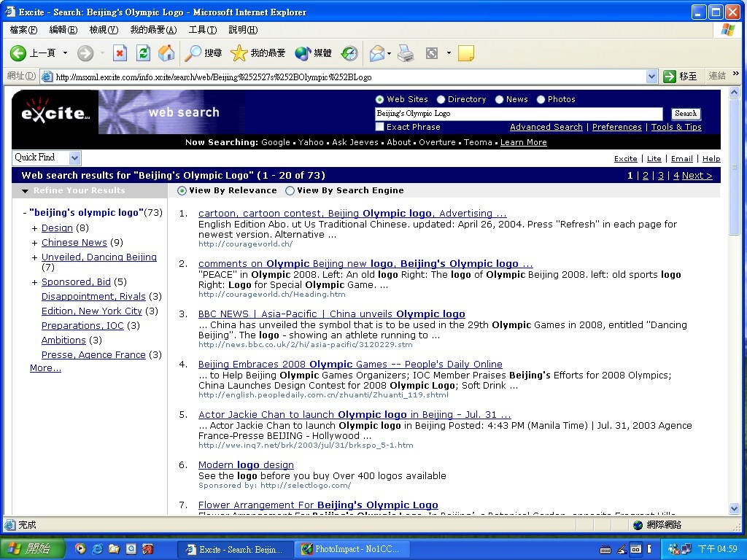Viewport: 747px width, 560px height.
Task: Click the Back arrow toolbar icon
Action: [18, 52]
